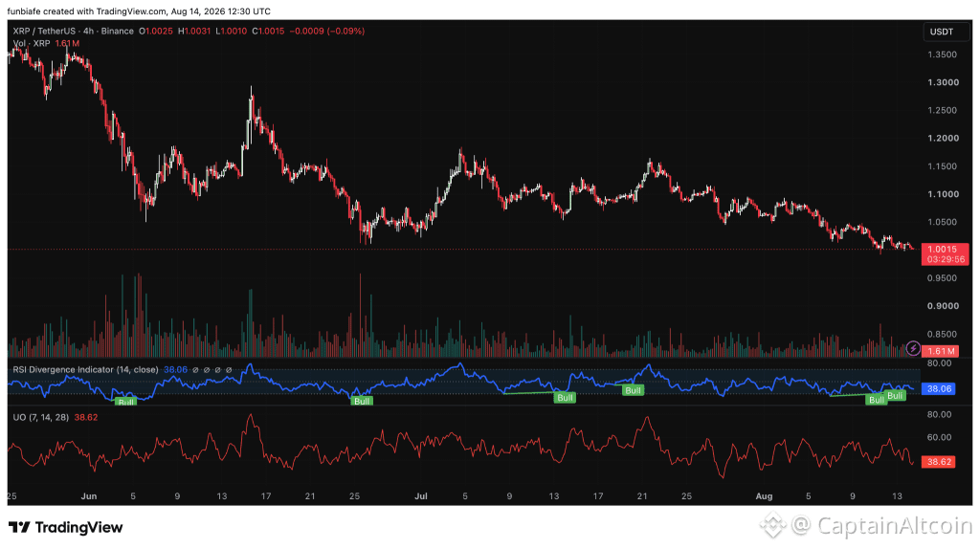The image size is (980, 549).
Task: Open the USDT currency selector
Action: (x=945, y=32)
